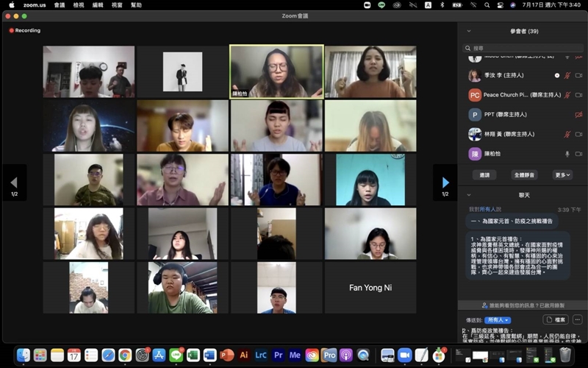Select the Fan Yong Ni video tile
The image size is (588, 368).
point(370,288)
